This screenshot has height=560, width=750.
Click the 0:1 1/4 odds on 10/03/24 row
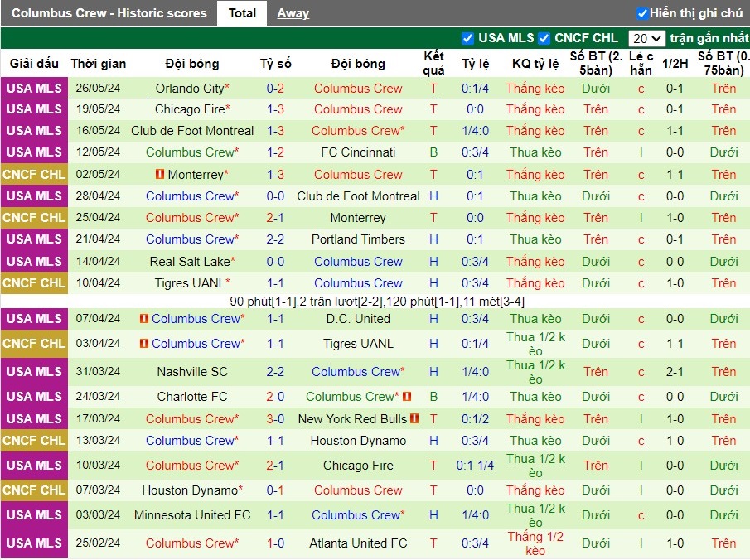[x=475, y=466]
